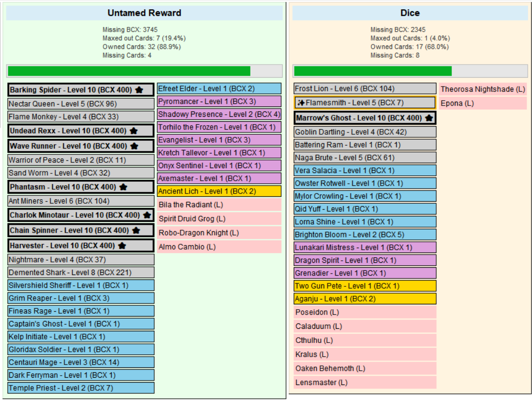Click the star icon on Phantasm row

123,187
